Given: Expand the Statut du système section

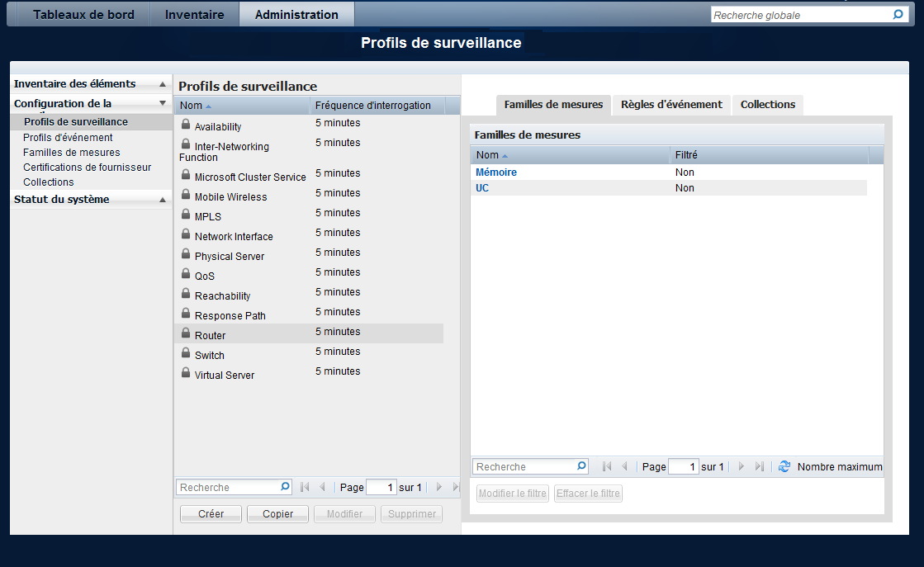Looking at the screenshot, I should coord(163,200).
